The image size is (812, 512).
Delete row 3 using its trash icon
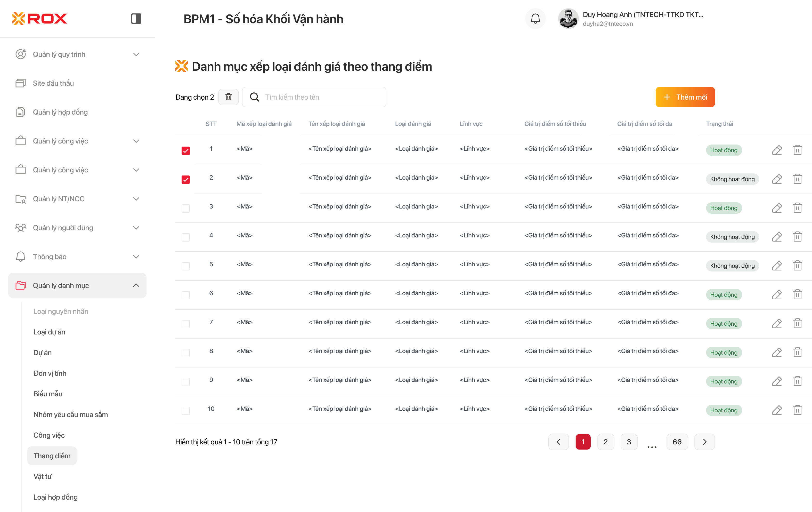click(797, 208)
